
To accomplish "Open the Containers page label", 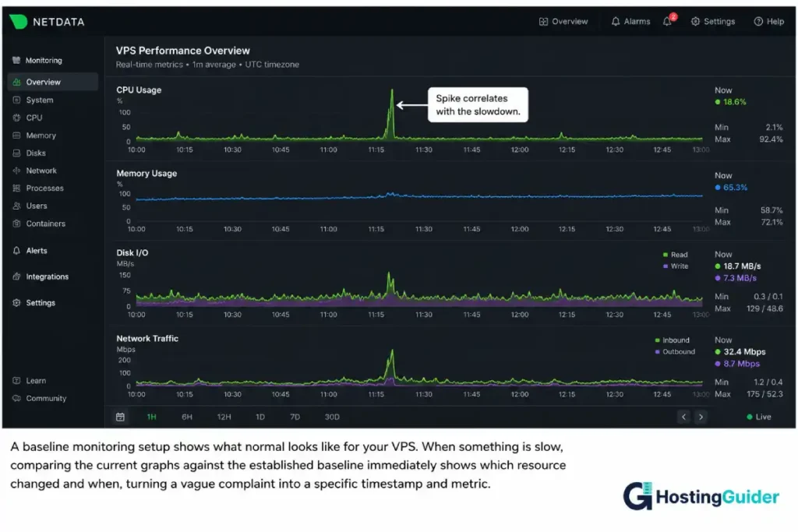I will click(x=46, y=224).
